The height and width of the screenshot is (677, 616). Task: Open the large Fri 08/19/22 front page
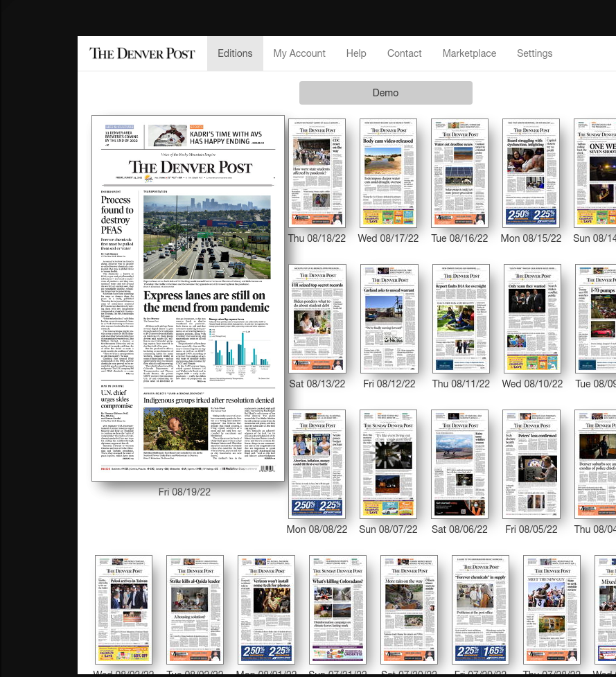(188, 298)
